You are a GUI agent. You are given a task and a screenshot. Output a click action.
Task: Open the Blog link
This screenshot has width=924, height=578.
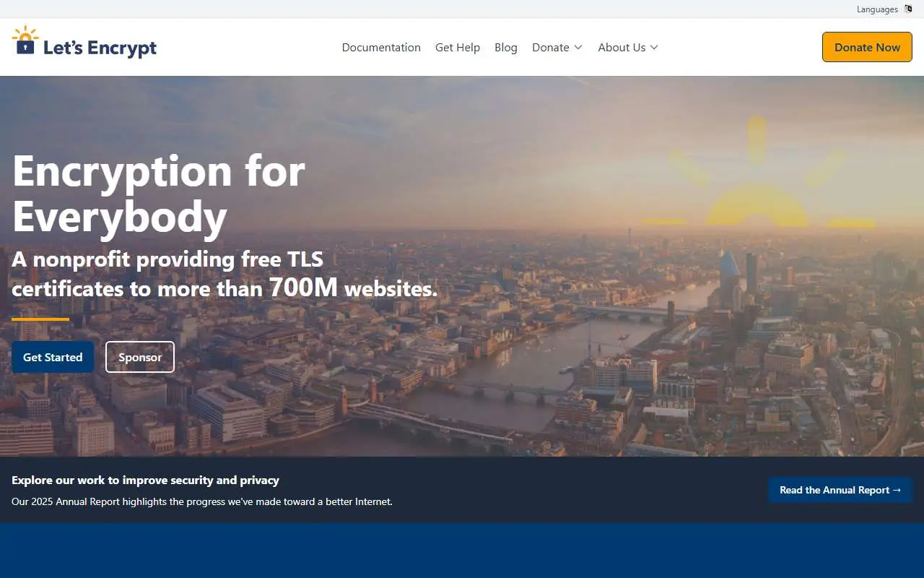(506, 47)
